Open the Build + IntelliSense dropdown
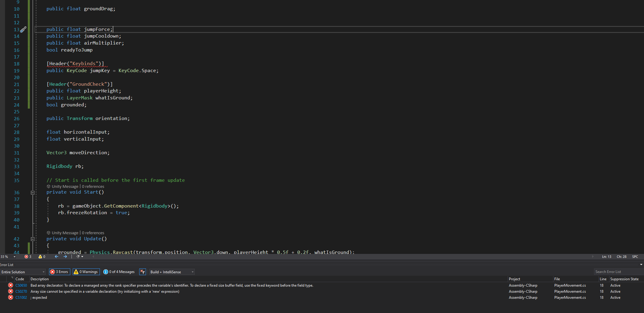Viewport: 644px width, 313px height. pos(172,272)
